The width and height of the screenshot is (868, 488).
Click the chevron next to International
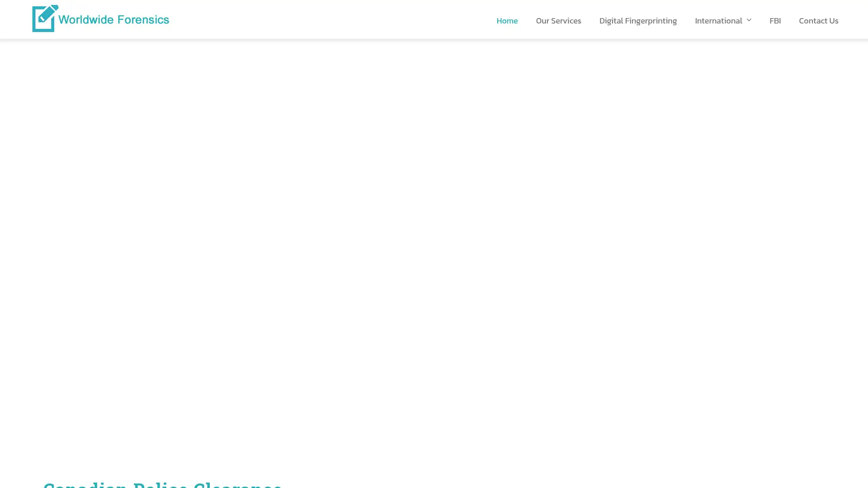pos(749,20)
